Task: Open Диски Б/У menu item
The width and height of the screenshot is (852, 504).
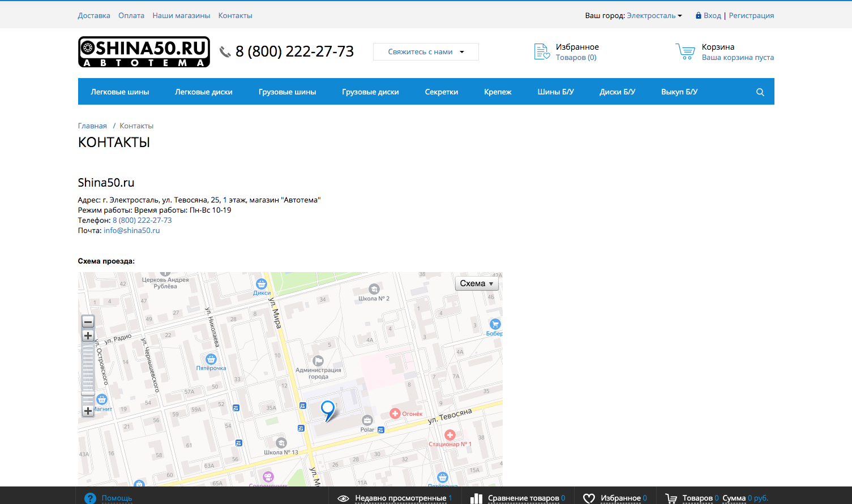Action: tap(618, 92)
